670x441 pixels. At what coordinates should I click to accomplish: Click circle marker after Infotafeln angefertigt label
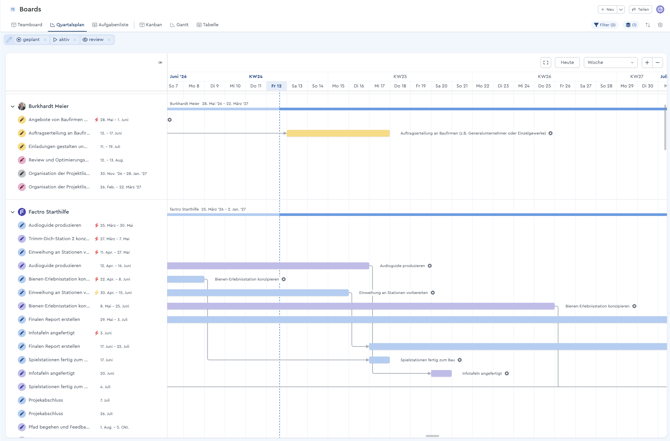click(507, 373)
